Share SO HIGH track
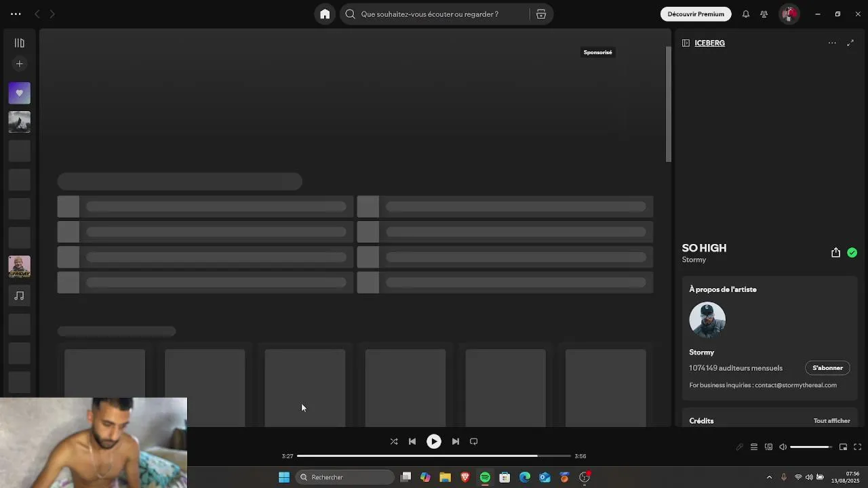This screenshot has height=488, width=868. tap(835, 253)
